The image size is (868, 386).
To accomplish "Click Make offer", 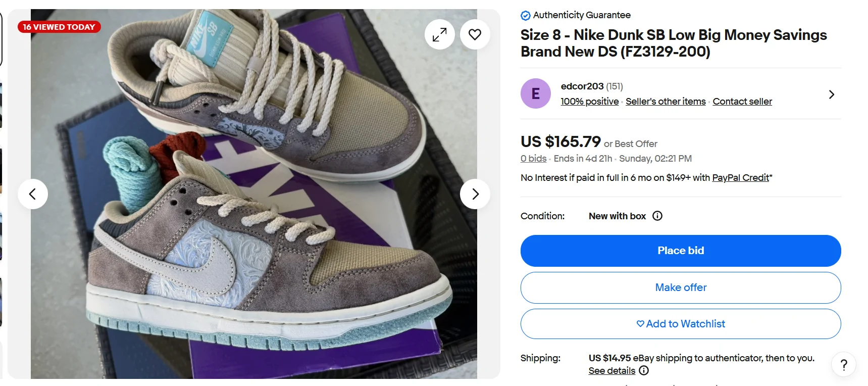I will point(681,287).
